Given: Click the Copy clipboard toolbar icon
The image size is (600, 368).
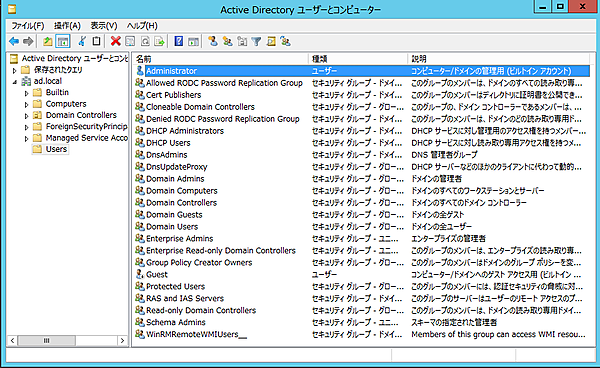Looking at the screenshot, I should pyautogui.click(x=96, y=41).
